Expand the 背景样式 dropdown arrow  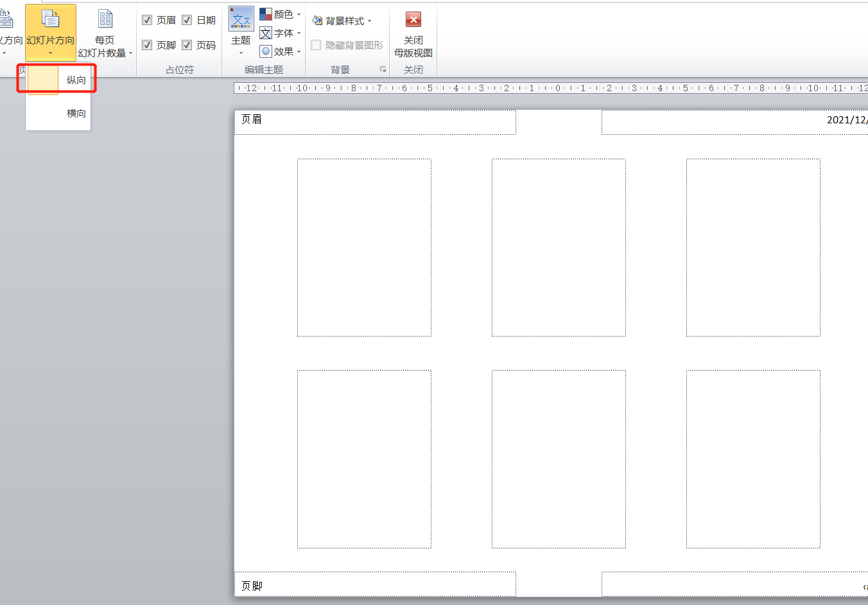[370, 21]
